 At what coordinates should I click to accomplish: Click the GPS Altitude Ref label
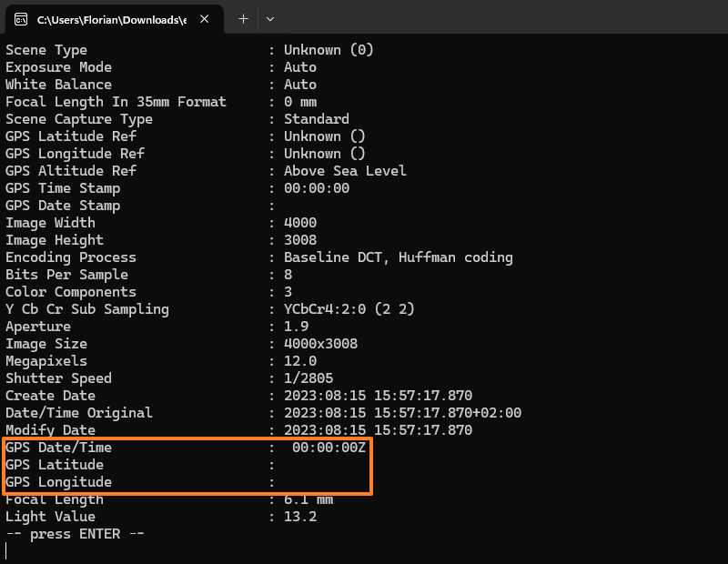pyautogui.click(x=71, y=171)
